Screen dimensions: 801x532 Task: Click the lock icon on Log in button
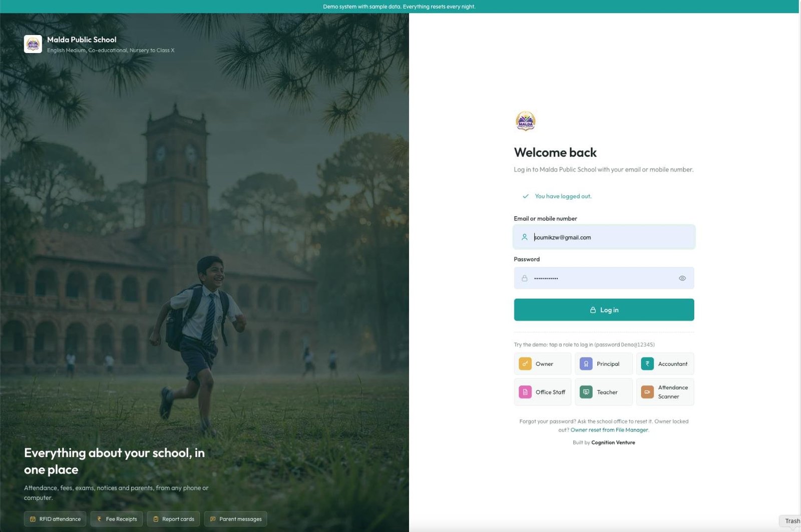pyautogui.click(x=593, y=310)
